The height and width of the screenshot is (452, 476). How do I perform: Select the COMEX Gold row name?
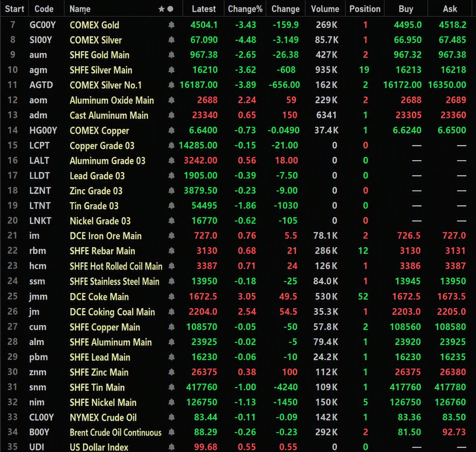95,25
